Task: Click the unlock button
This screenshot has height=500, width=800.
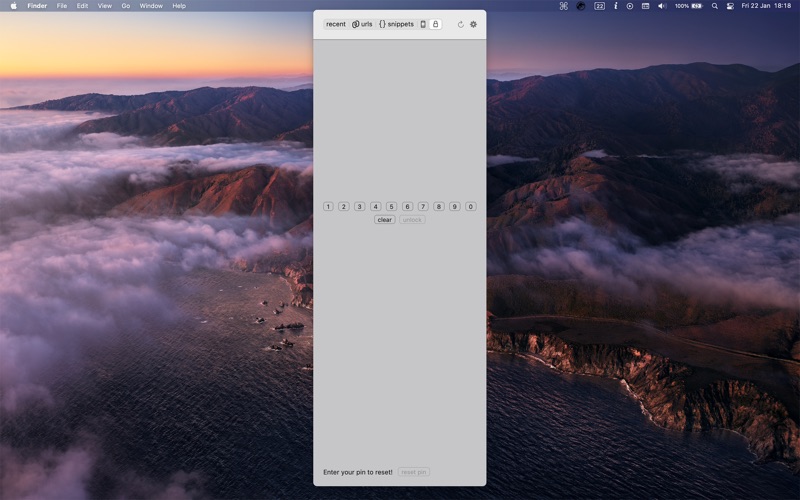Action: point(412,220)
